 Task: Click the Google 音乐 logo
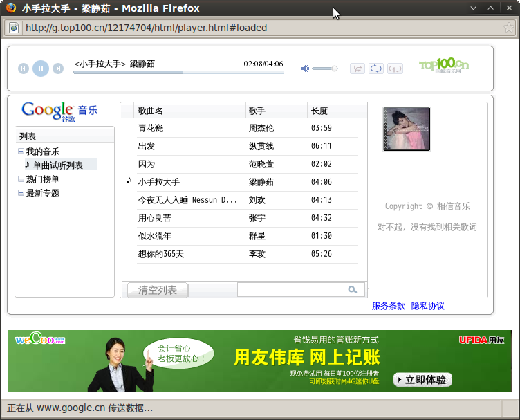(x=59, y=111)
